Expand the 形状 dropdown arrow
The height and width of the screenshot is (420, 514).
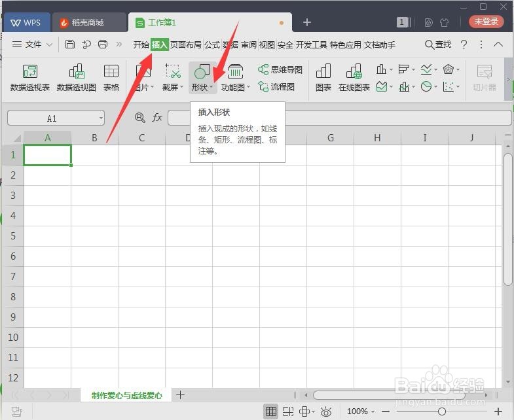point(211,87)
